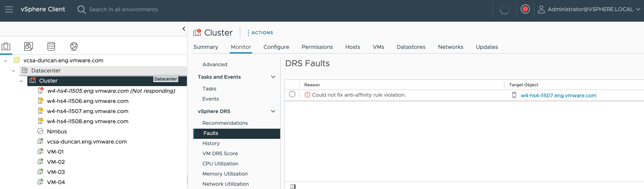
Task: Collapse the Cluster tree node
Action: 21,81
